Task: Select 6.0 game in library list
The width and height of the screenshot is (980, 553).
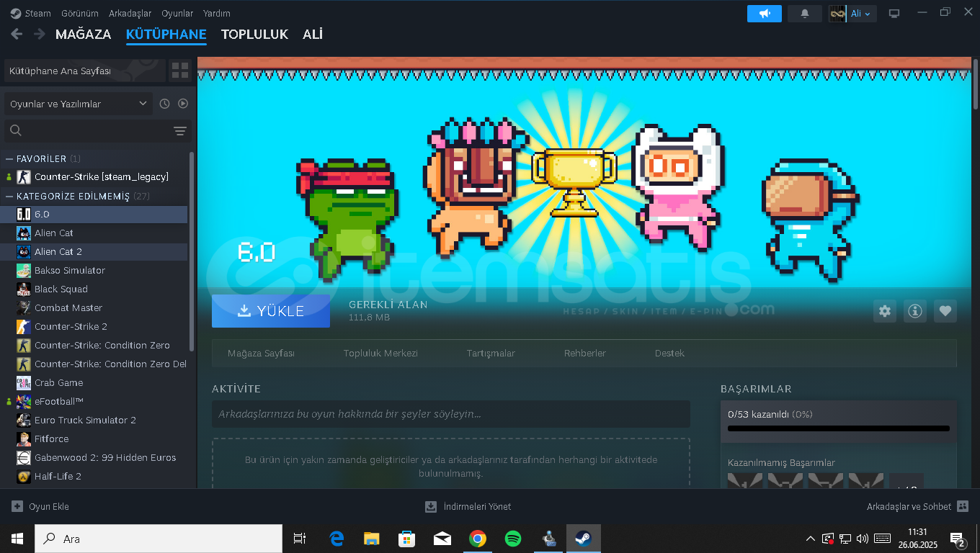Action: pyautogui.click(x=95, y=214)
